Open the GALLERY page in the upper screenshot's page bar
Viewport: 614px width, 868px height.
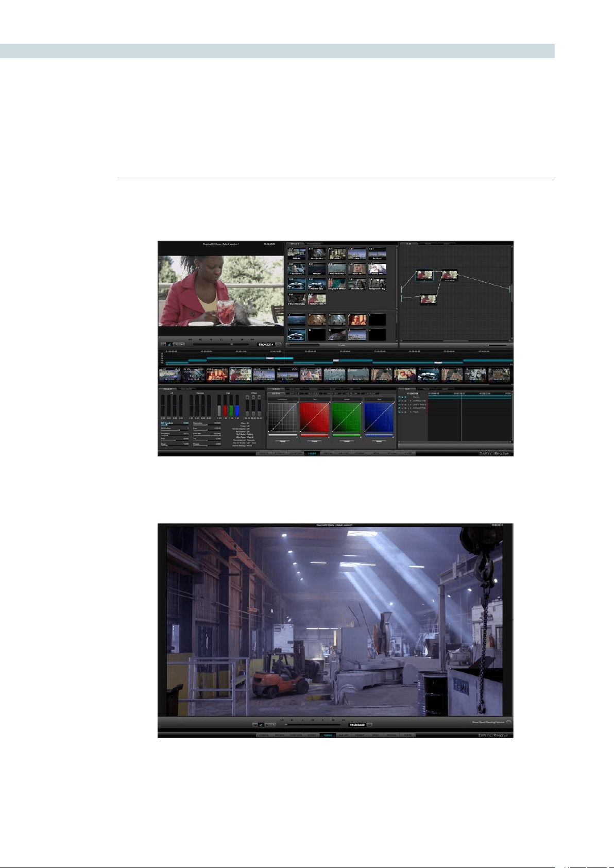click(344, 453)
